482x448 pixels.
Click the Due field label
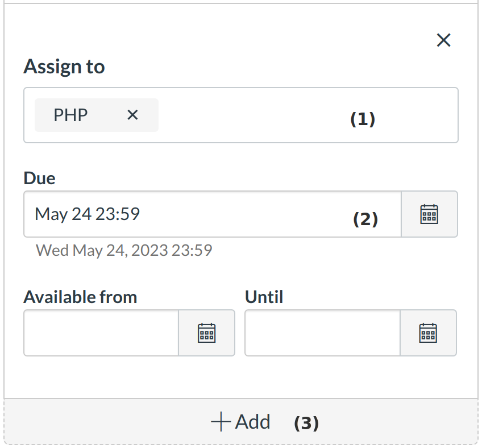39,179
